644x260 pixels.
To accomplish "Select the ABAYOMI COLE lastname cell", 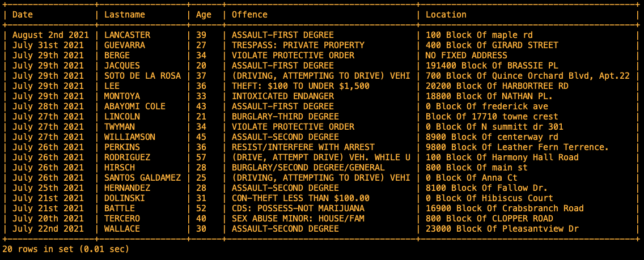I will 135,106.
